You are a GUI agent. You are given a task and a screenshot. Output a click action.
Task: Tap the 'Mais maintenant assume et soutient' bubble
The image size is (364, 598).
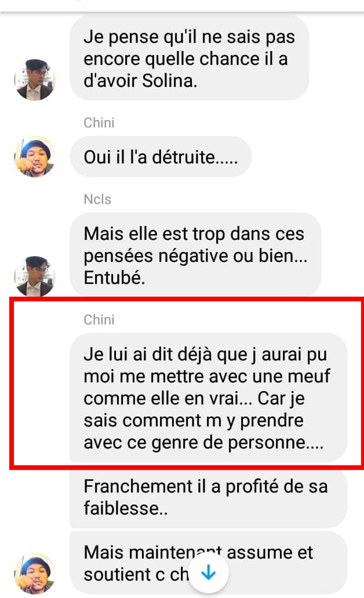tap(208, 563)
